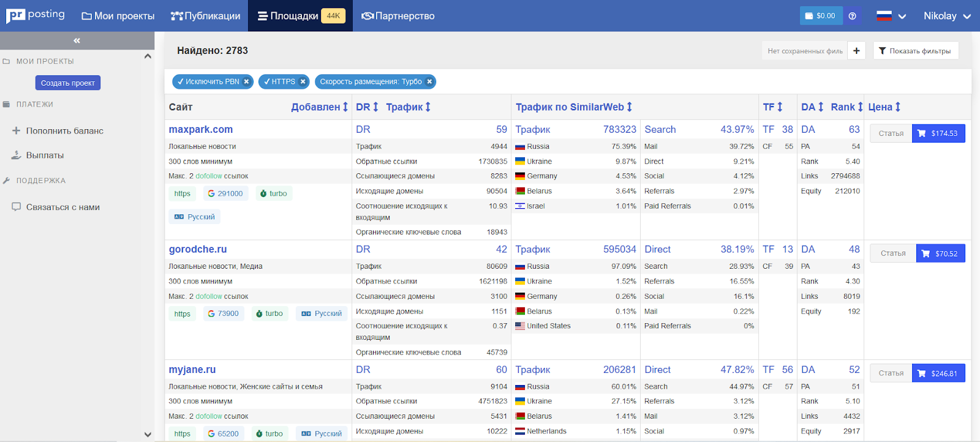Click the DR 59 value for maxpark.com

click(502, 129)
